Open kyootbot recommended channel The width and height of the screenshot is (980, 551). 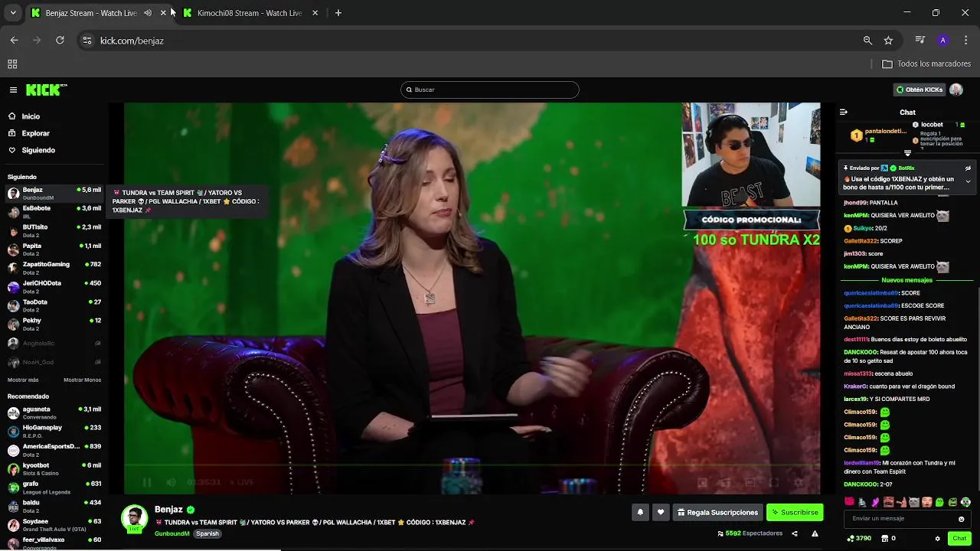pos(54,469)
